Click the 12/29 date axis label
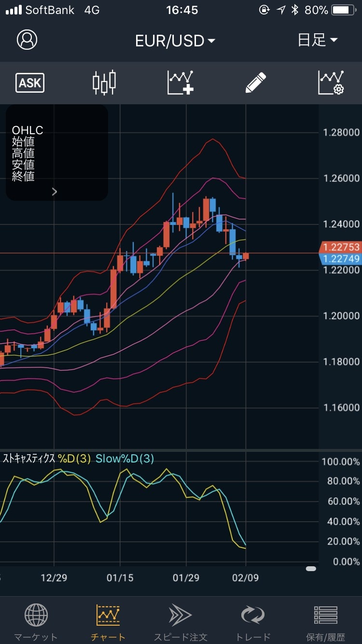The height and width of the screenshot is (644, 362). 54,577
